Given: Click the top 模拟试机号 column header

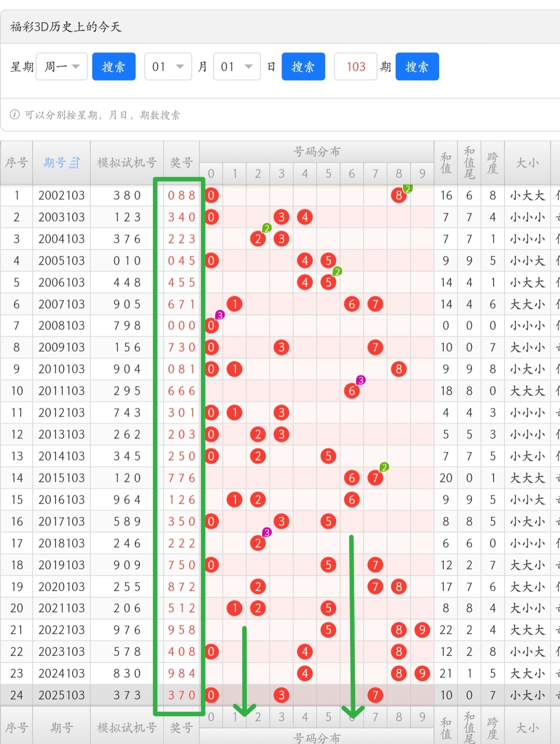Looking at the screenshot, I should [x=127, y=163].
